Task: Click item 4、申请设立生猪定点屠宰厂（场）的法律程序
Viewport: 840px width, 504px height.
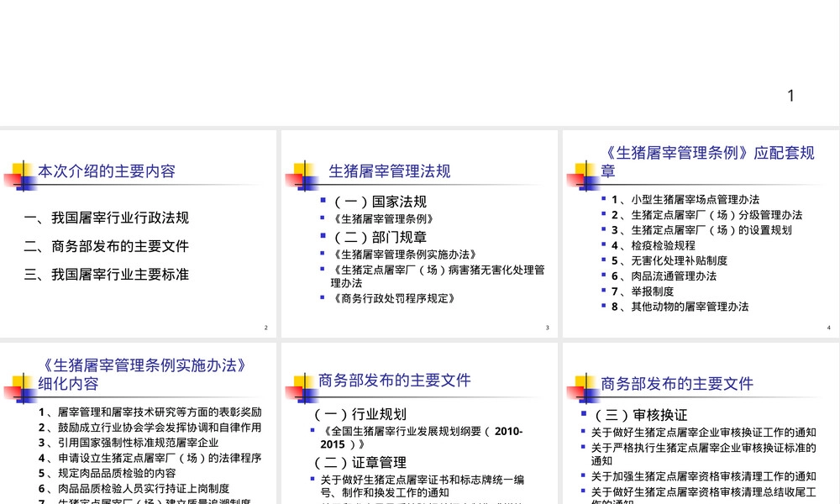Action: (x=150, y=458)
